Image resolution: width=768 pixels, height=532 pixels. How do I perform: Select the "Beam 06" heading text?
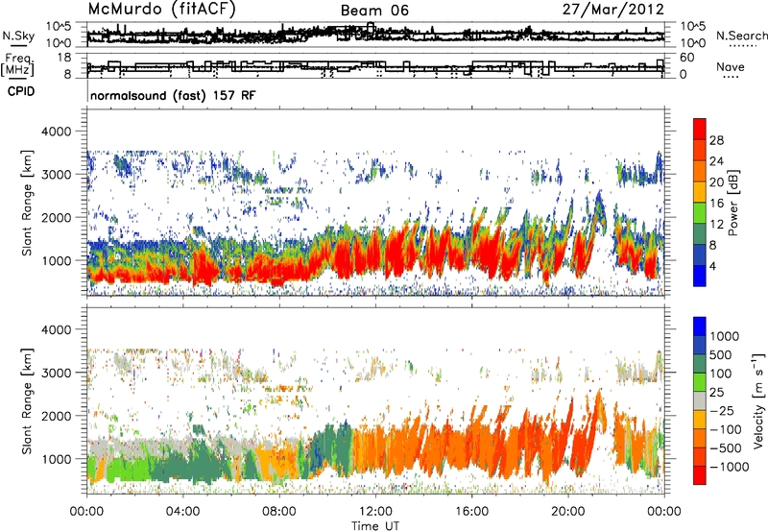tap(374, 11)
